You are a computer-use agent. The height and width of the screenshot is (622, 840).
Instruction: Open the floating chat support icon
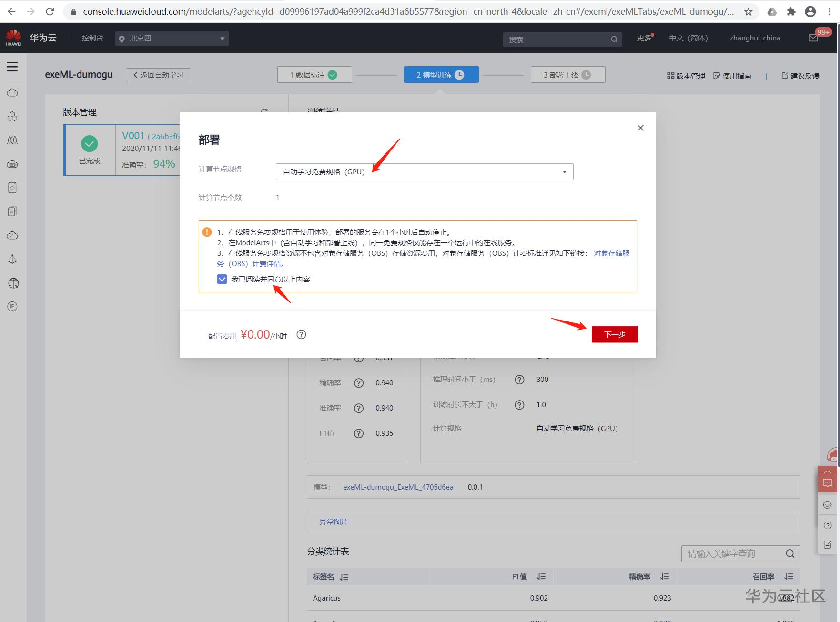828,483
